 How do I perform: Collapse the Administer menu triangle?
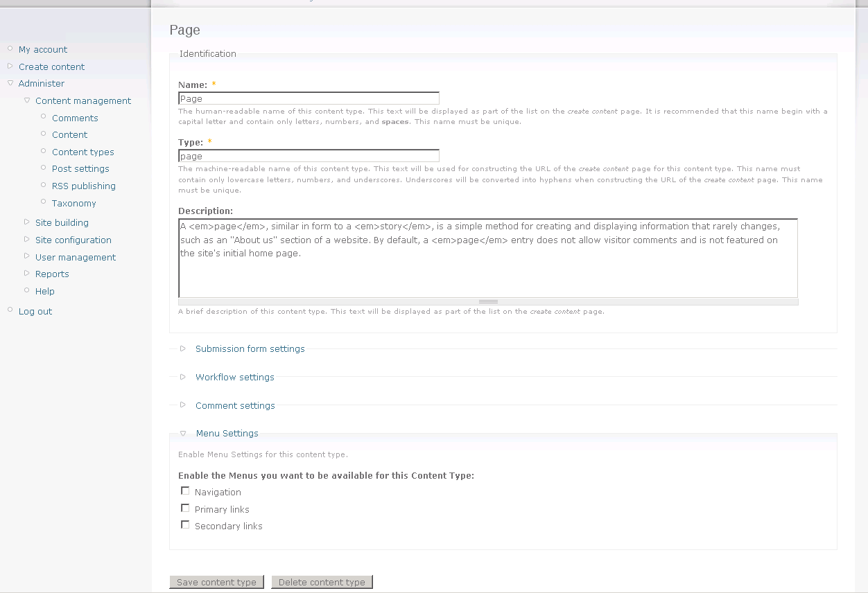(x=10, y=83)
